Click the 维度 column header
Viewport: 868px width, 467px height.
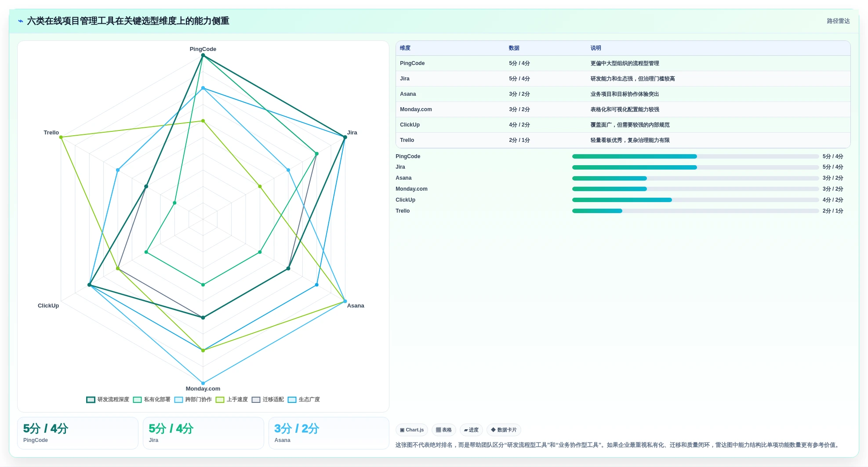[x=405, y=48]
